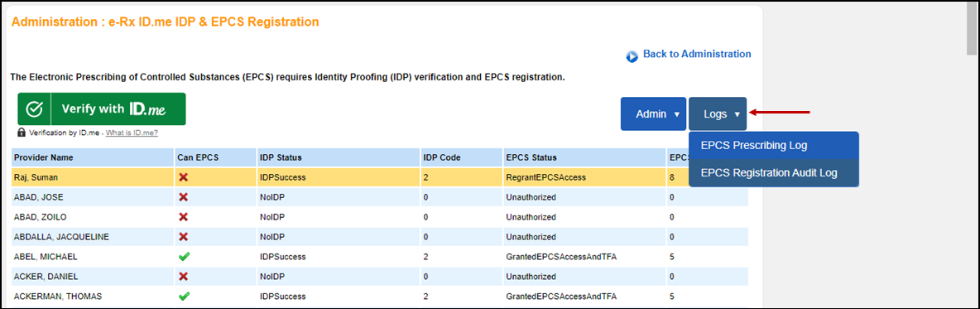Click the red X for Raj, Suman
The height and width of the screenshot is (309, 980).
[184, 177]
